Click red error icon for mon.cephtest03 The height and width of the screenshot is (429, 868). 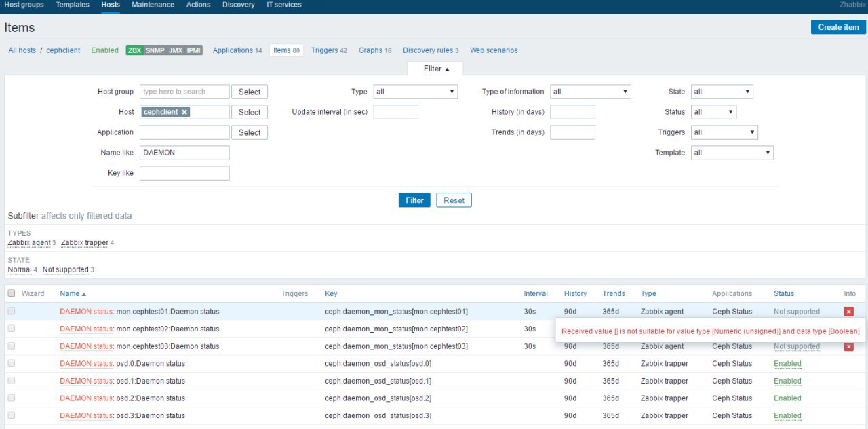click(x=848, y=346)
